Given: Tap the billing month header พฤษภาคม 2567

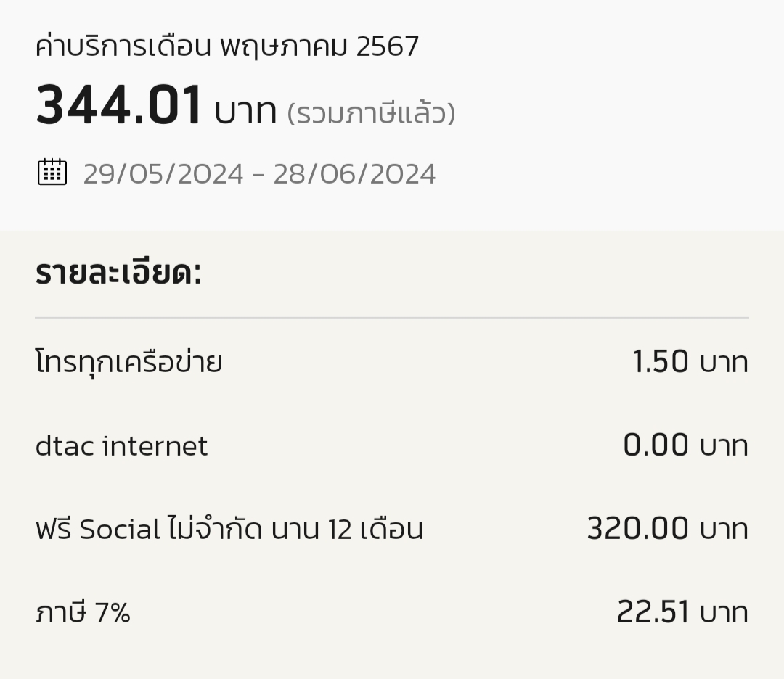Looking at the screenshot, I should coord(319,47).
